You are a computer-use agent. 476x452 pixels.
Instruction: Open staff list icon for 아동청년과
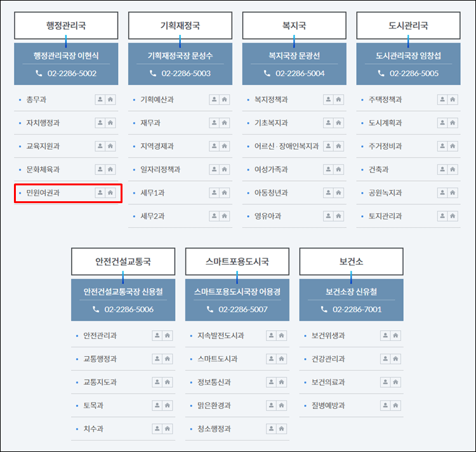point(328,192)
